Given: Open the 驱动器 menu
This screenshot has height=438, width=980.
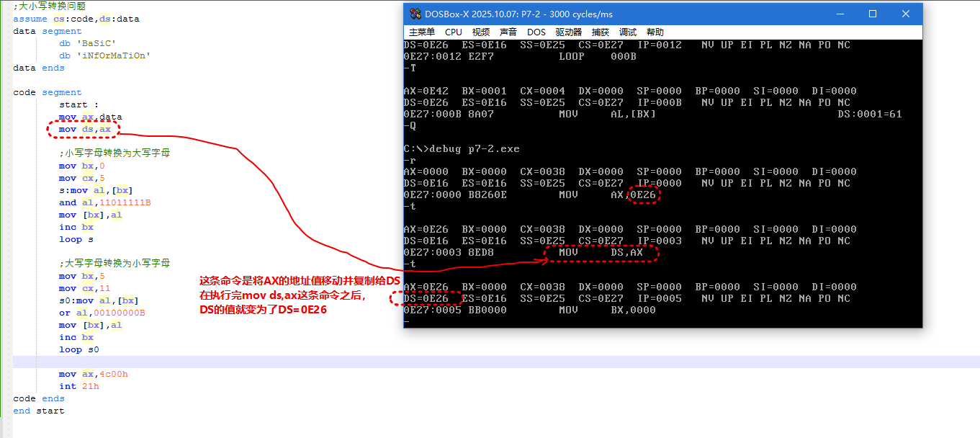Looking at the screenshot, I should tap(569, 32).
